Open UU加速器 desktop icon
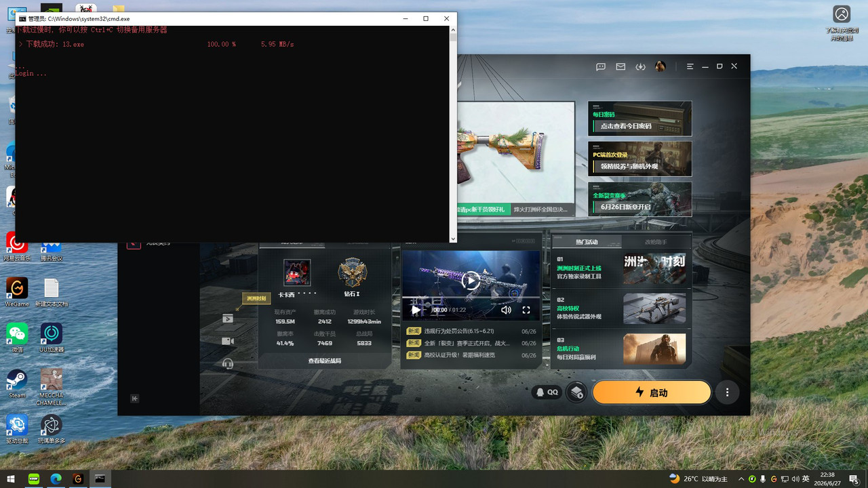Viewport: 868px width, 488px height. pyautogui.click(x=52, y=338)
